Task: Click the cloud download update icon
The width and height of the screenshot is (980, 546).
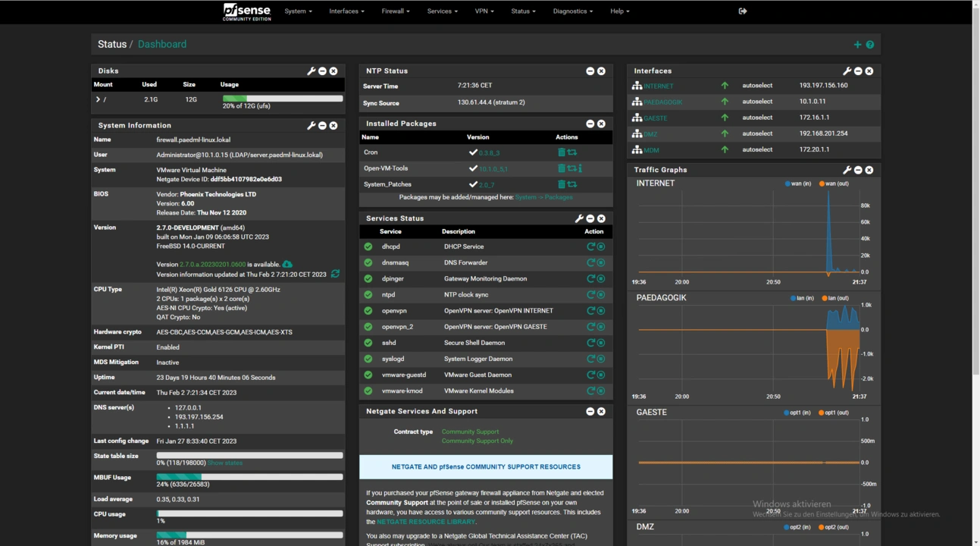Action: (x=287, y=264)
